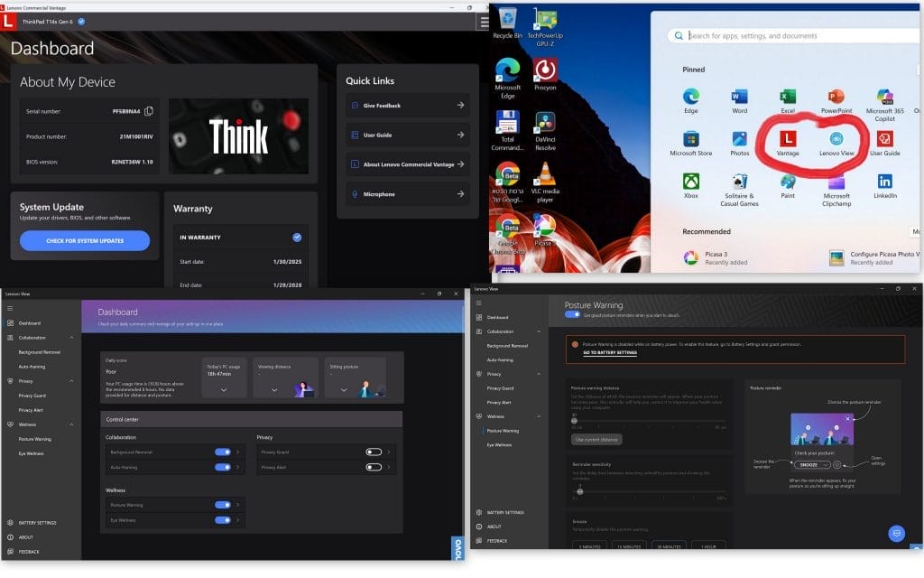Expand the Viewing distance card

pos(274,390)
